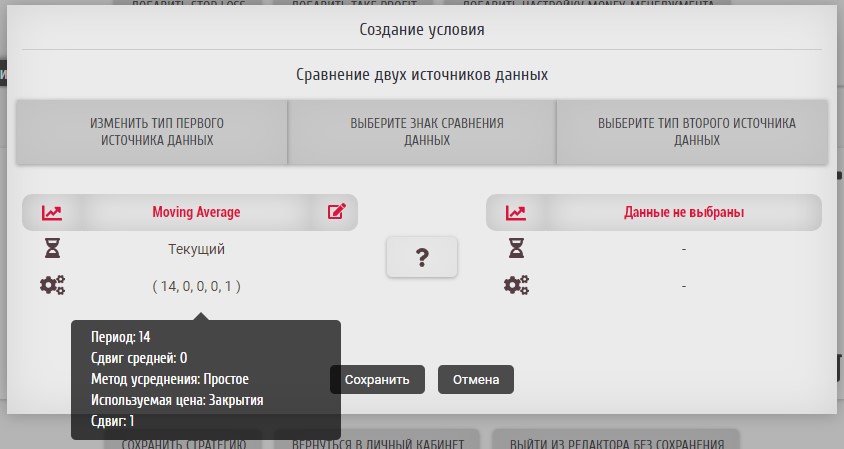Select the Данные не выбраны header
This screenshot has width=844, height=449.
683,212
